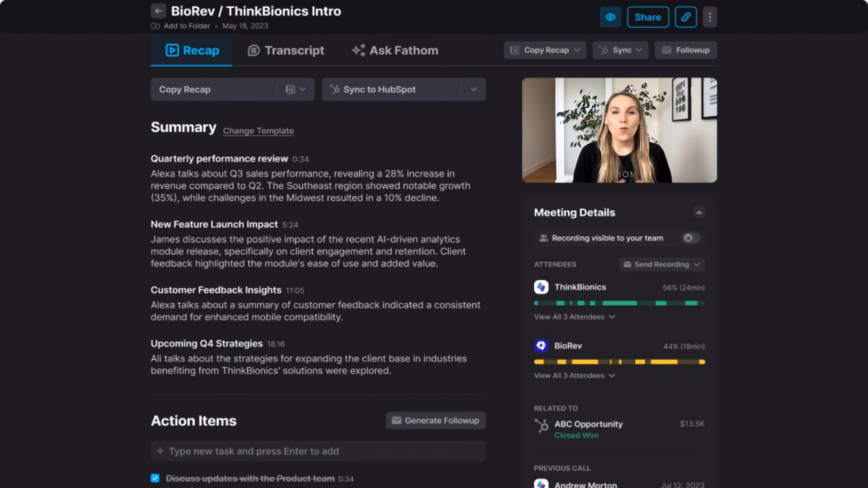Screen dimensions: 868x488
Task: Click the plus icon in task field
Action: click(160, 451)
